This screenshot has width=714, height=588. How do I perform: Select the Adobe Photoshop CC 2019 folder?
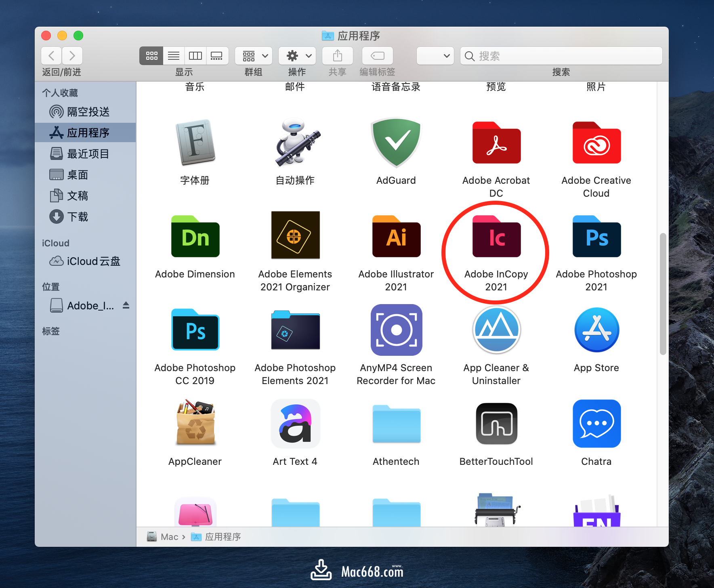195,330
